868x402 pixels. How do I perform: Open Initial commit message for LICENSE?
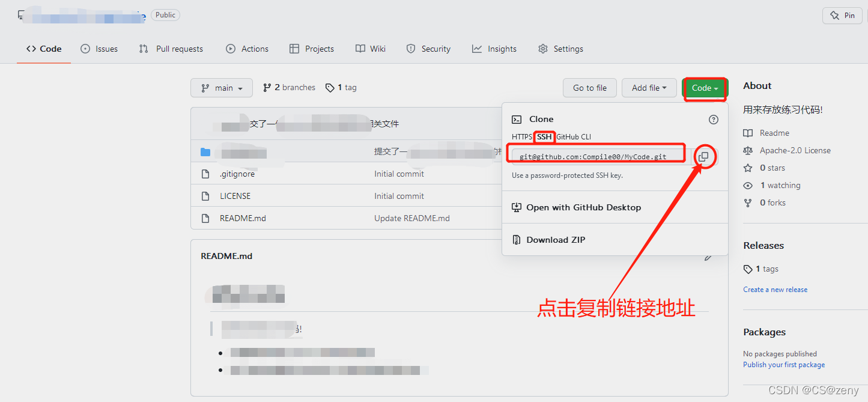399,196
